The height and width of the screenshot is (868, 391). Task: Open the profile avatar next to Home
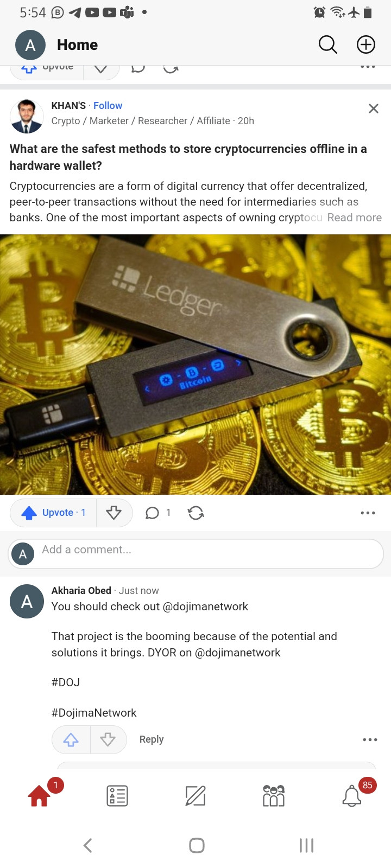click(x=30, y=45)
